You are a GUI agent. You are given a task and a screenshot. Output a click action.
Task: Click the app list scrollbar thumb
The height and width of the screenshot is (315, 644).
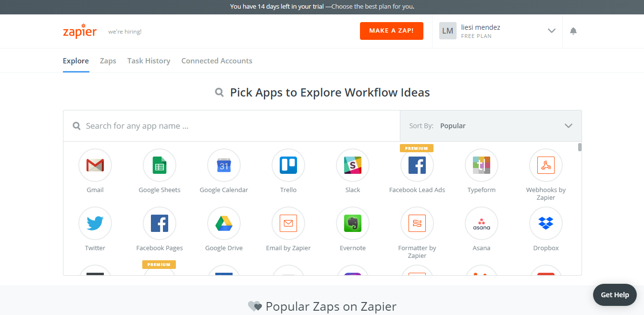point(580,147)
